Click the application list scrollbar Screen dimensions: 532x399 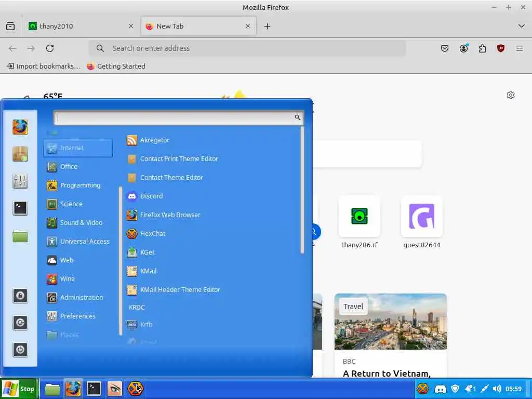302,190
